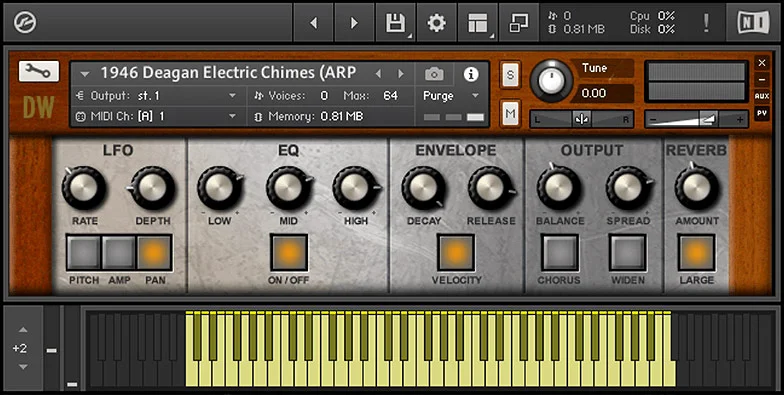The width and height of the screenshot is (784, 395).
Task: Click the EQ MID knob
Action: pyautogui.click(x=288, y=188)
